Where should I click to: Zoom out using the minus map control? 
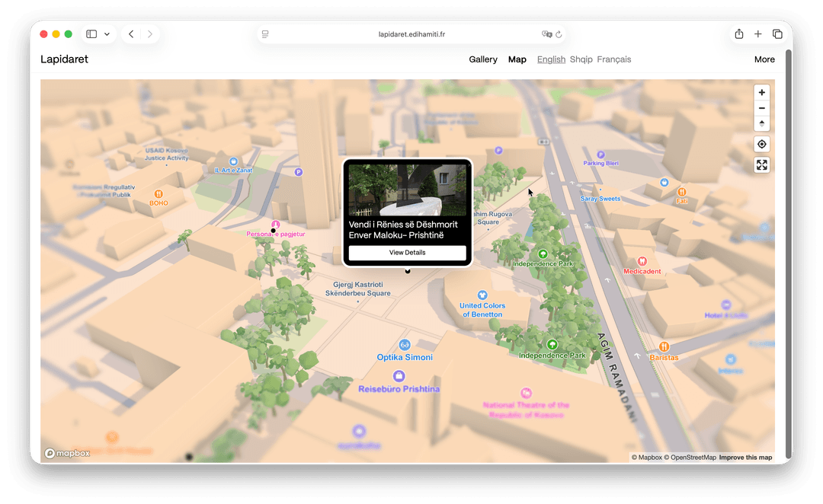761,108
